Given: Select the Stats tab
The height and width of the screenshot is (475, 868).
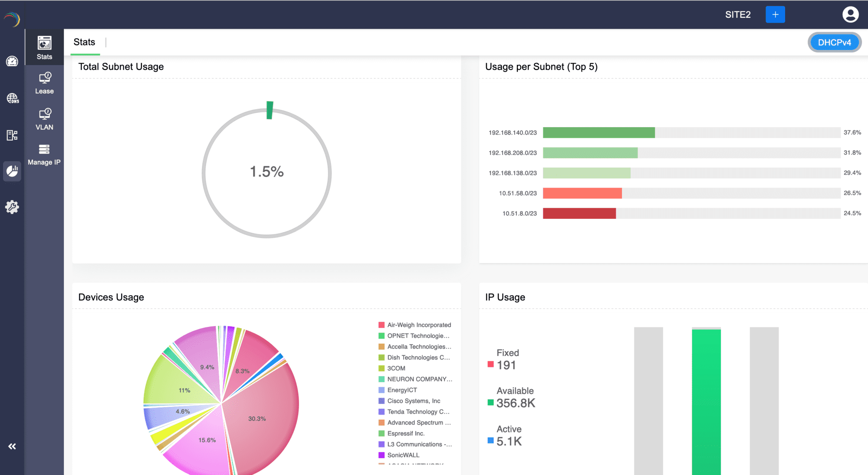Looking at the screenshot, I should click(84, 42).
